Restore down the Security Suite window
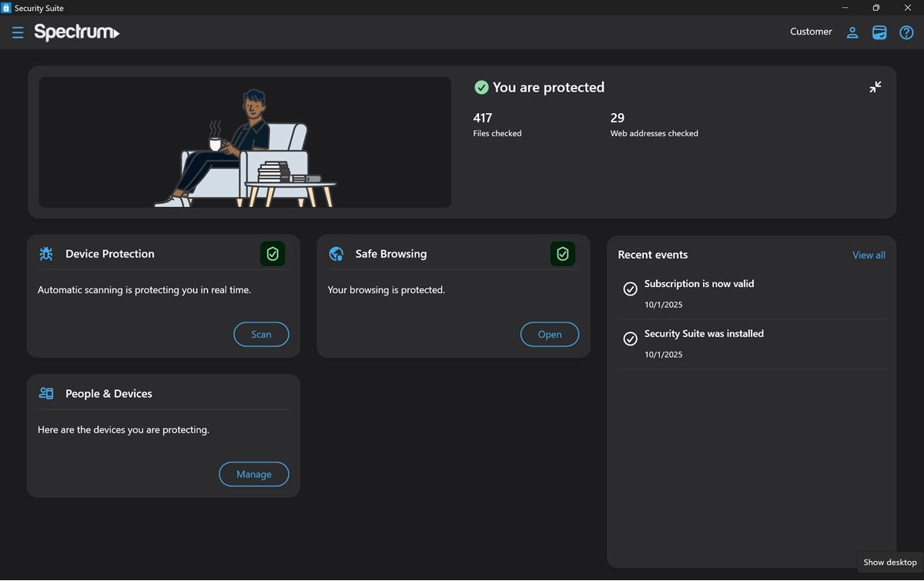This screenshot has height=581, width=924. pyautogui.click(x=875, y=8)
